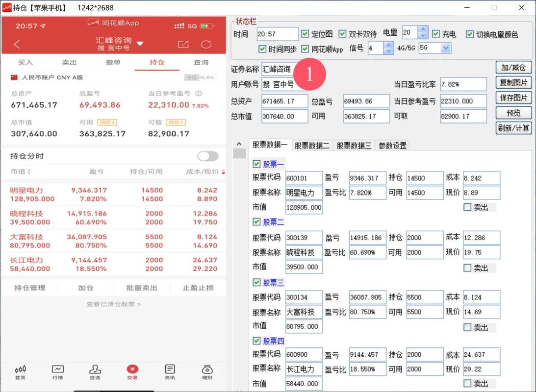
Task: Uncheck the 充电 charging checkbox
Action: click(x=436, y=34)
